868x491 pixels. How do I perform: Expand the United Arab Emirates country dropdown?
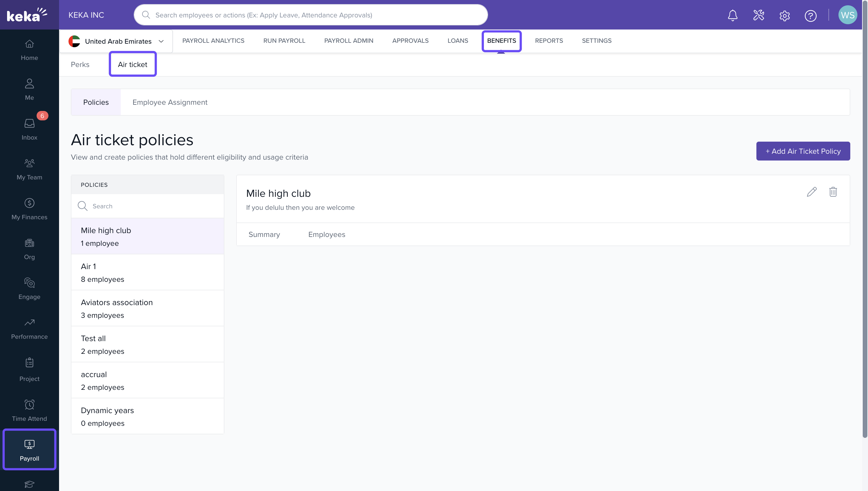pyautogui.click(x=116, y=41)
